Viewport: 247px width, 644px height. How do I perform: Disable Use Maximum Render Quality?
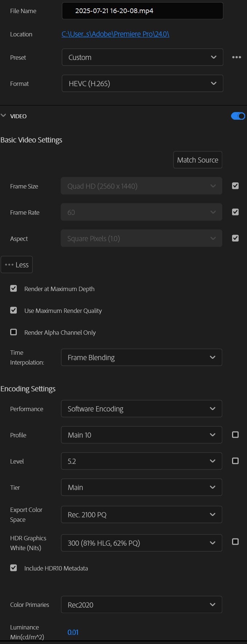(13, 310)
